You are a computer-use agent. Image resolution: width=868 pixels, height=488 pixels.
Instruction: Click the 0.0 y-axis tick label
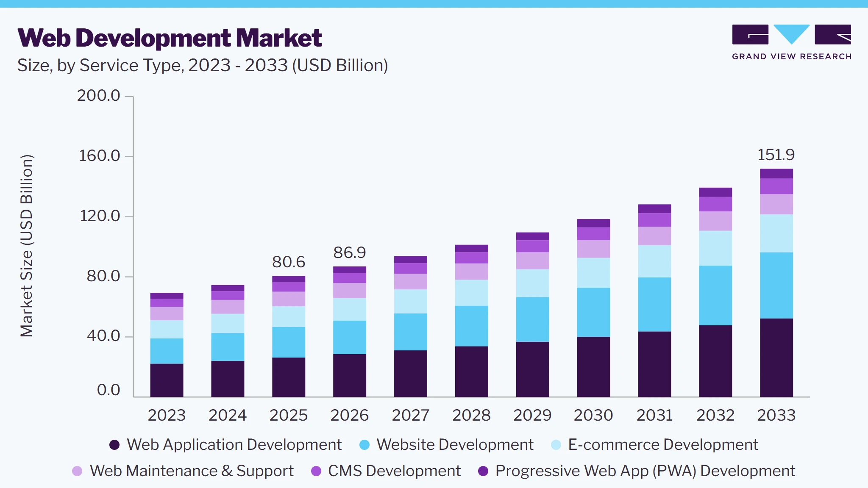pos(108,390)
